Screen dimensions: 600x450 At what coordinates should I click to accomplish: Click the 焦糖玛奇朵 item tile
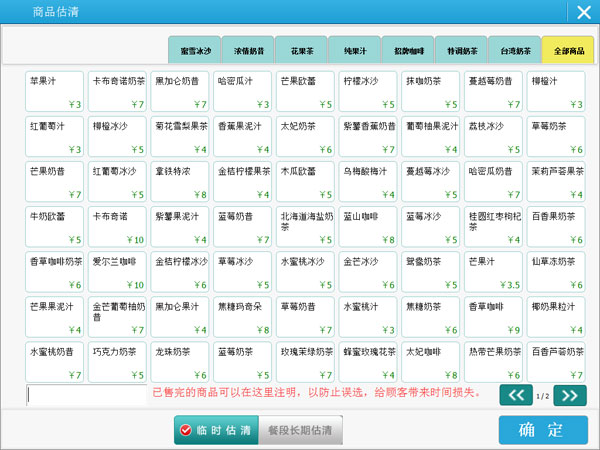[x=243, y=316]
